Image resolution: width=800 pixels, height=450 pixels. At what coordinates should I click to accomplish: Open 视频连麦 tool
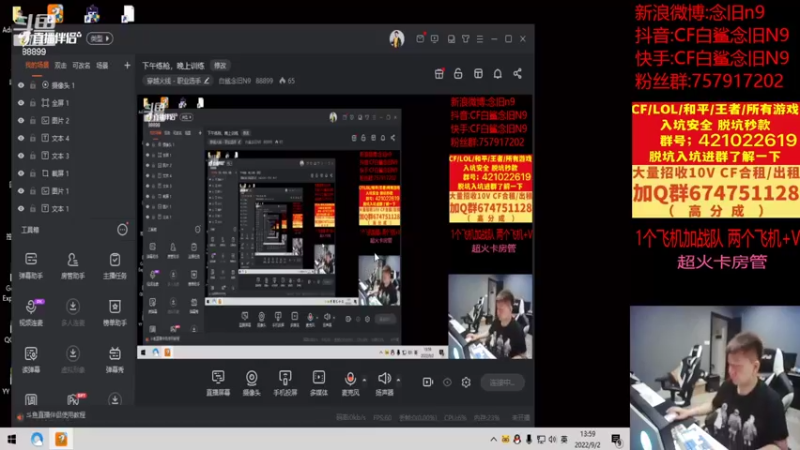pos(31,312)
